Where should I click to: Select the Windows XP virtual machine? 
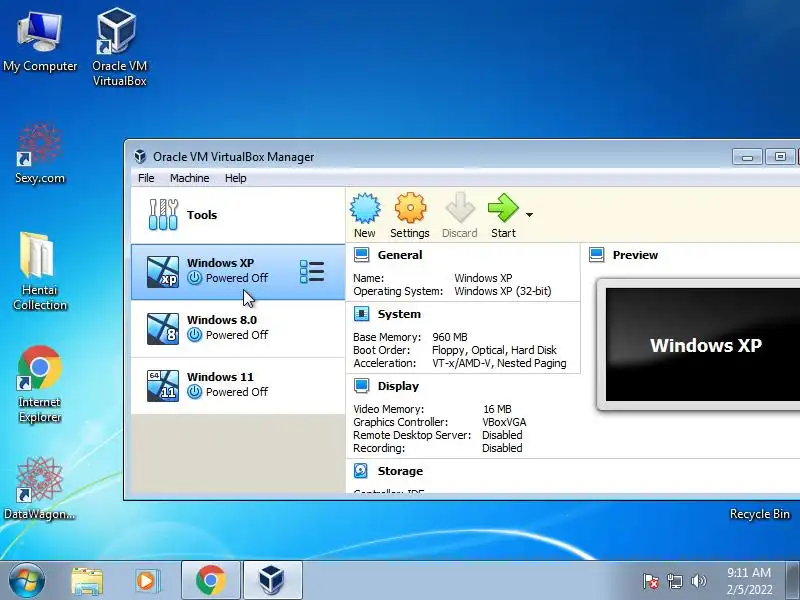(238, 272)
